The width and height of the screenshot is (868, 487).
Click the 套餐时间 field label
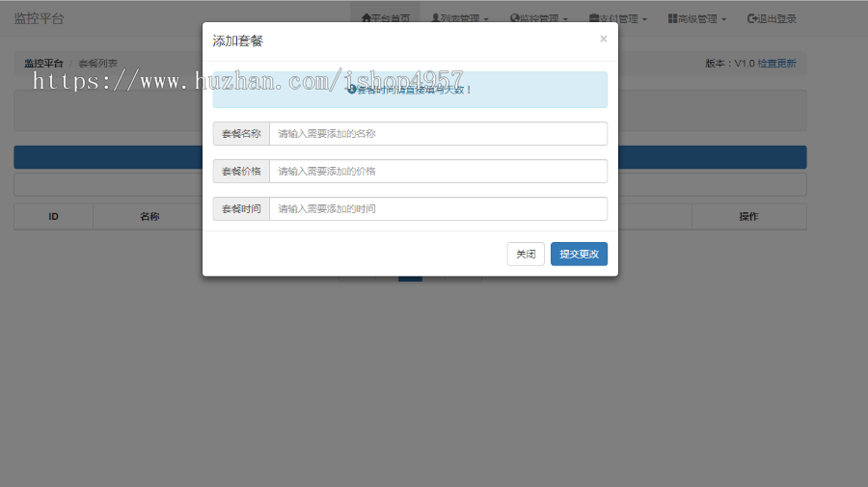pos(241,208)
